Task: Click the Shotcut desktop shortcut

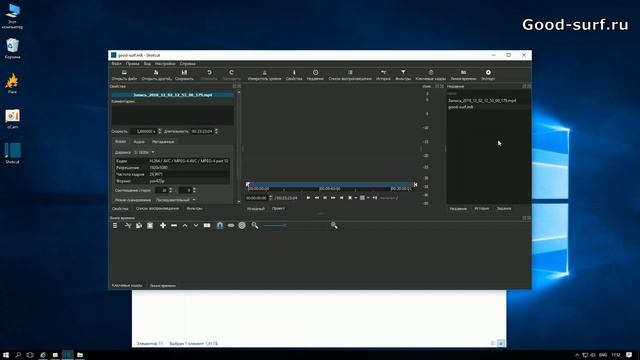Action: tap(12, 153)
